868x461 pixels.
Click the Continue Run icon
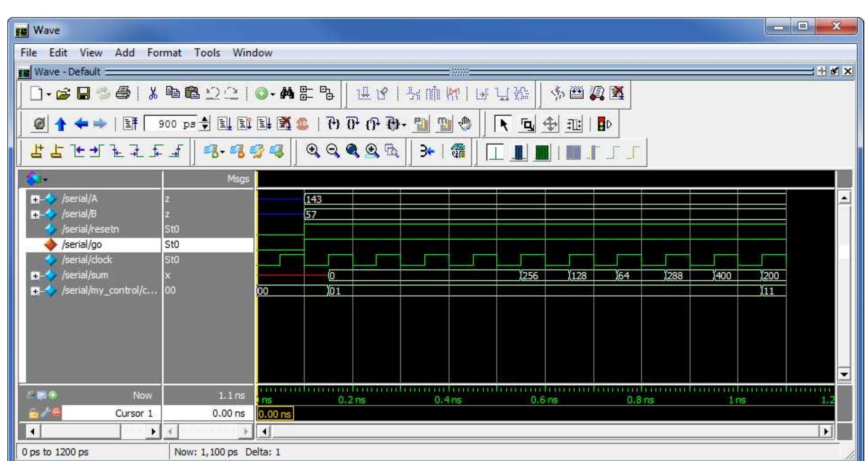pos(244,124)
